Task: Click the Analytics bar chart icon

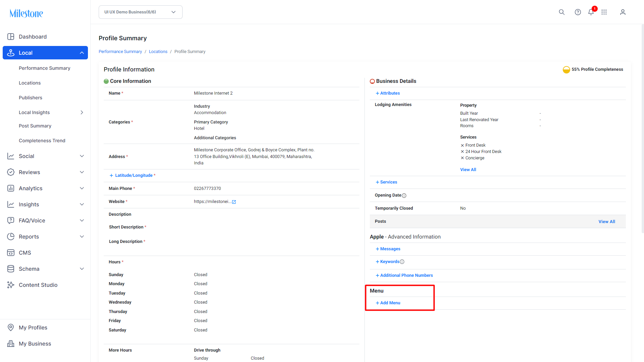Action: pyautogui.click(x=11, y=188)
